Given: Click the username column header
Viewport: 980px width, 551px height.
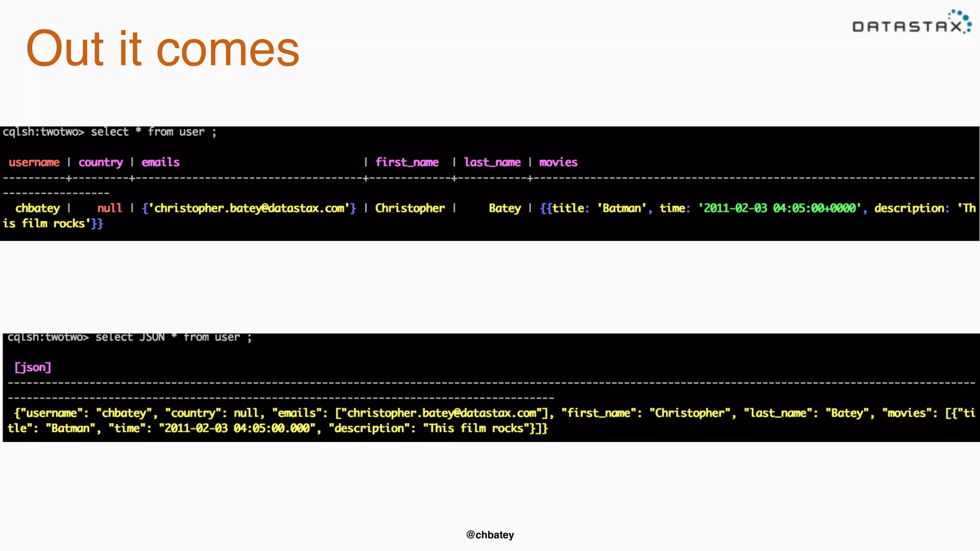Looking at the screenshot, I should 34,162.
